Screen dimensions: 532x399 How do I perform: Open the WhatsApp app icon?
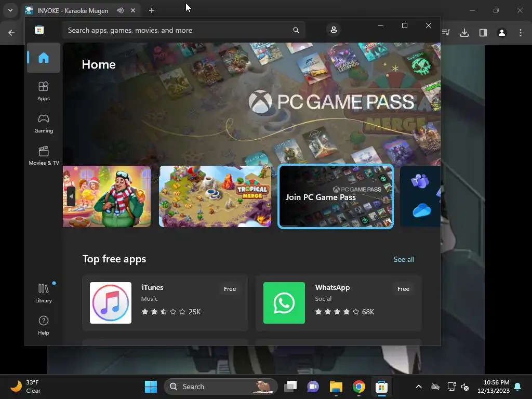point(284,303)
